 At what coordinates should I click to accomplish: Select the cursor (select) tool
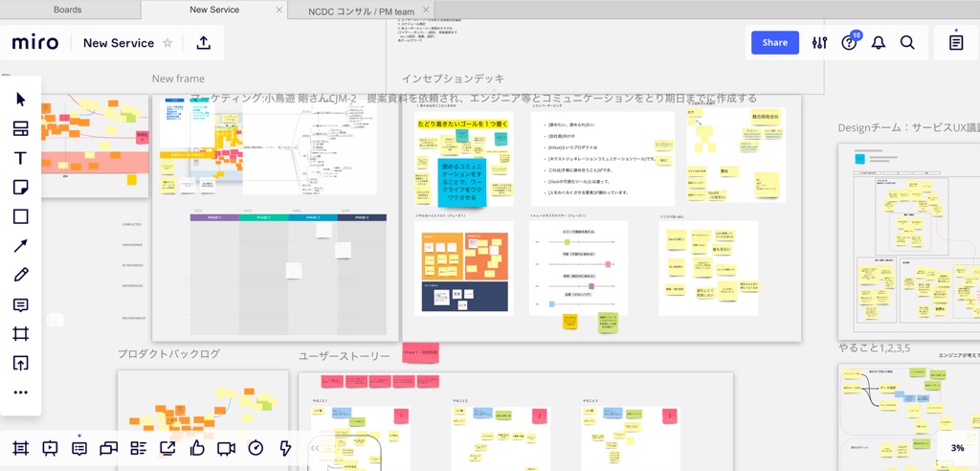click(x=21, y=100)
